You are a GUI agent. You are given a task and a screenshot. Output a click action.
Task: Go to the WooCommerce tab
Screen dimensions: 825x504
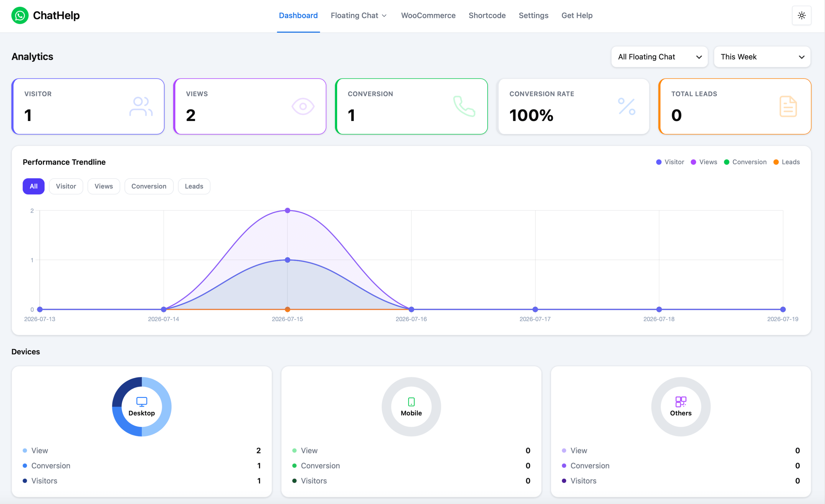point(428,15)
